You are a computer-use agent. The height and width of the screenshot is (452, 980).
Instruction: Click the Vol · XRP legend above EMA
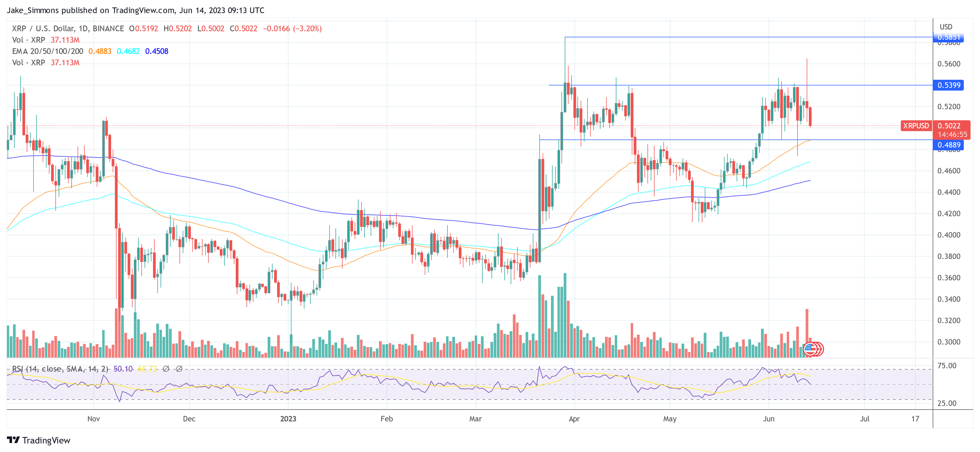point(29,40)
